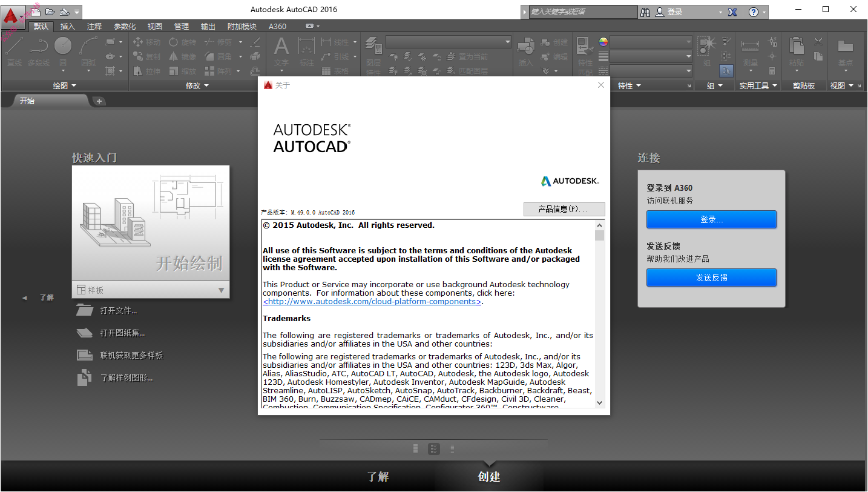
Task: Expand the Modify (修改) panel
Action: 197,86
